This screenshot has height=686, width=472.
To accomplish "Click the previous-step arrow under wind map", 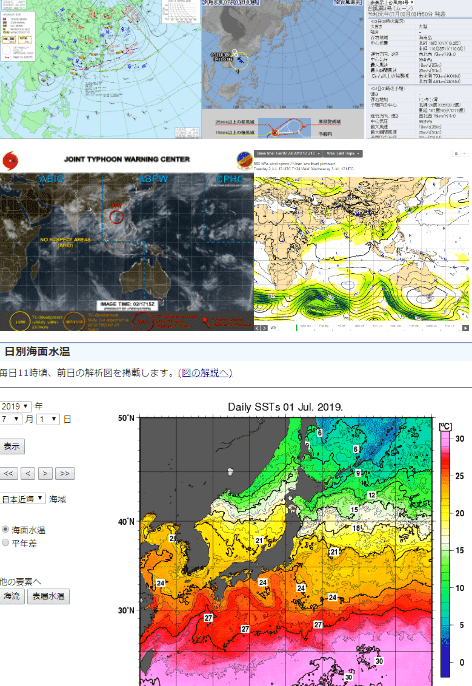I will [x=257, y=327].
